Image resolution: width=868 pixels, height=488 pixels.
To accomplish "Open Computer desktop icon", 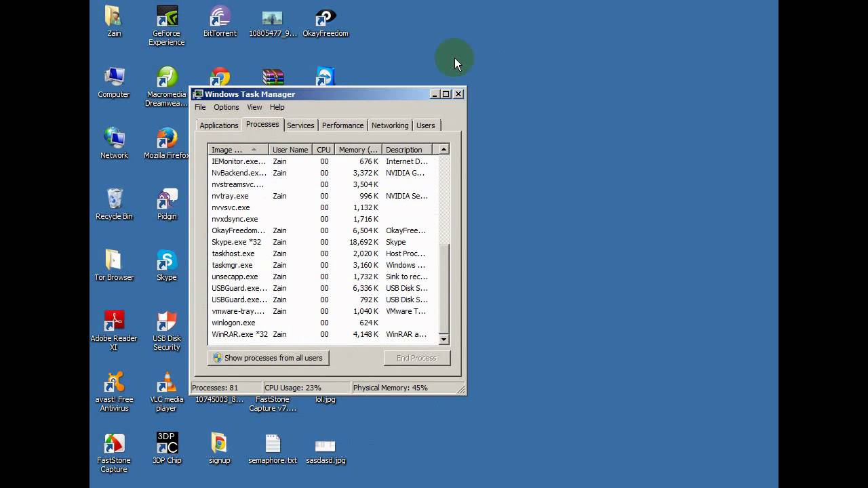I will [x=113, y=83].
